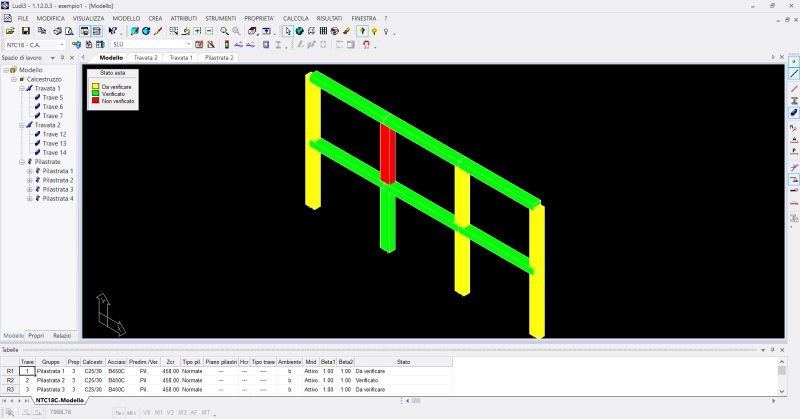Click the zoom in magnifier icon
800x419 pixels.
pyautogui.click(x=224, y=31)
